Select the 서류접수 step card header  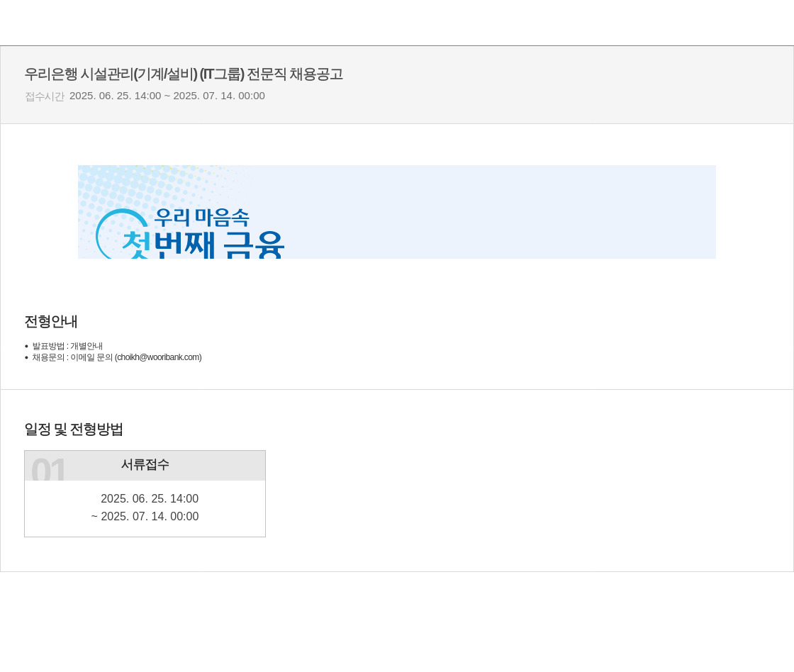(145, 466)
